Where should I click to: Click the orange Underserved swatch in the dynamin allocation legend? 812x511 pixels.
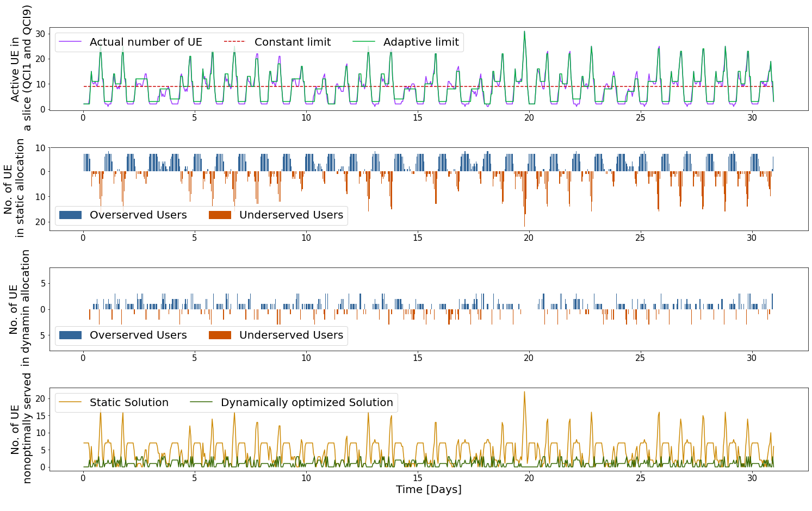pos(220,335)
